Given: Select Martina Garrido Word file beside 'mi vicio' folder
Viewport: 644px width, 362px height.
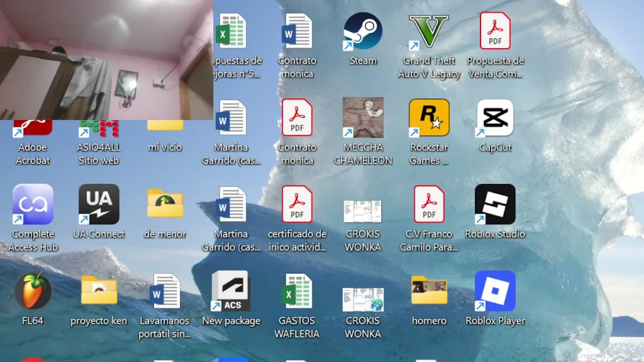Looking at the screenshot, I should tap(231, 118).
